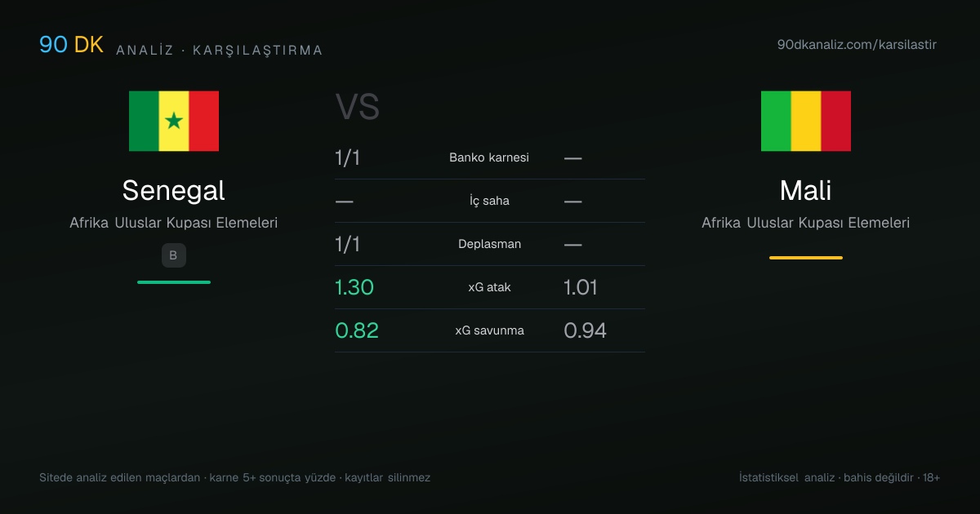Click Senegal's Afrika Uluslar Kupası Elemeleri subtitle
This screenshot has height=514, width=980.
coord(174,223)
